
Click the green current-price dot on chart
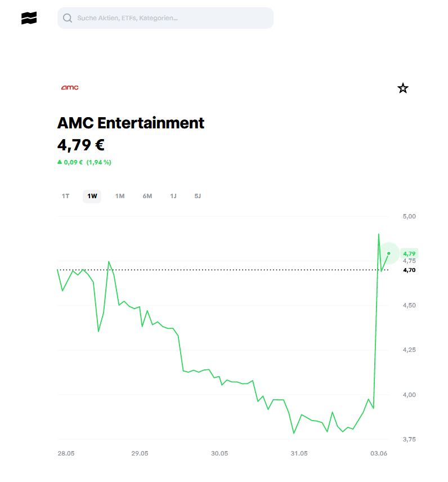pos(388,253)
